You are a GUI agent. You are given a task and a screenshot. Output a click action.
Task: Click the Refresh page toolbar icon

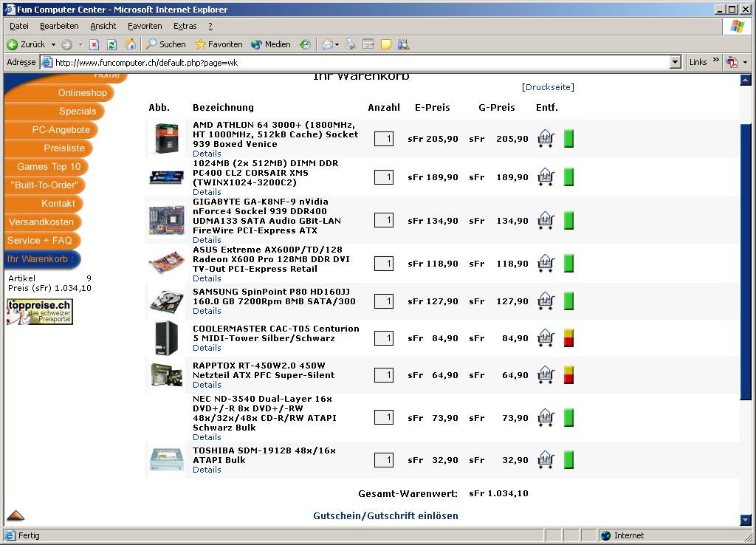[x=111, y=44]
